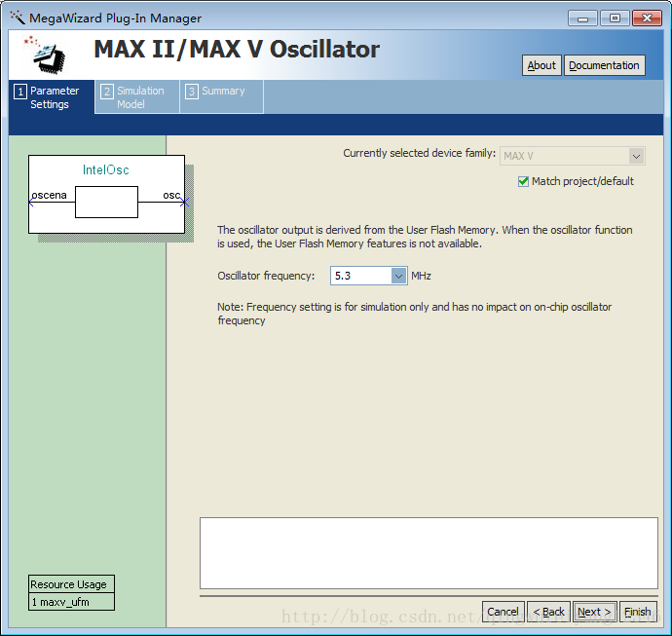Switch to Simulation Model tab
672x636 pixels.
(x=137, y=97)
